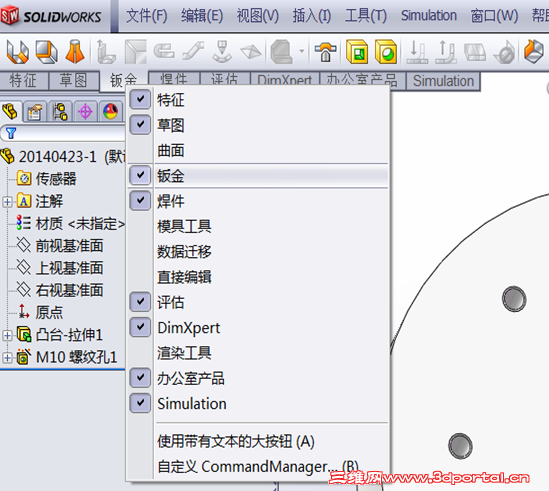Uncheck the highlighted 钣金 menu checkbox
Viewport: 549px width, 491px height.
pos(140,175)
